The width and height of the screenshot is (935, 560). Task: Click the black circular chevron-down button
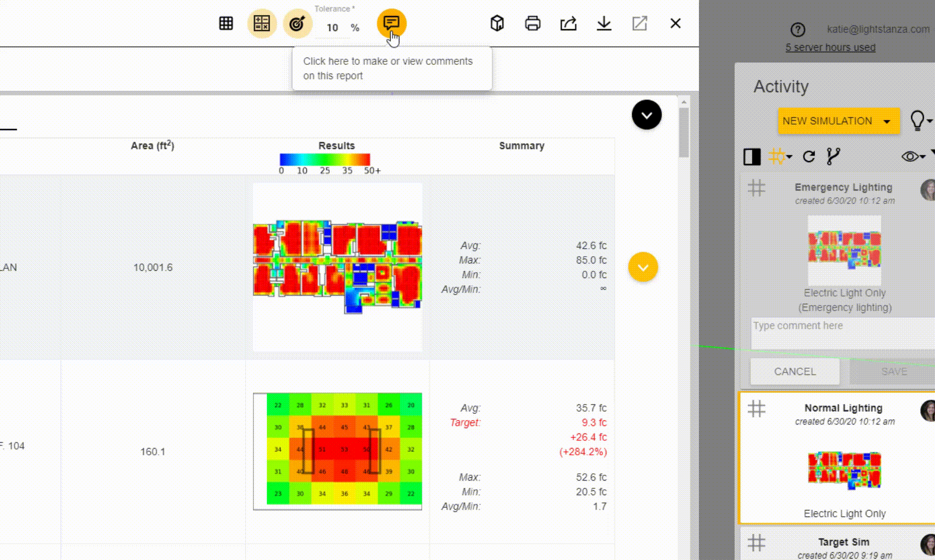pyautogui.click(x=646, y=115)
